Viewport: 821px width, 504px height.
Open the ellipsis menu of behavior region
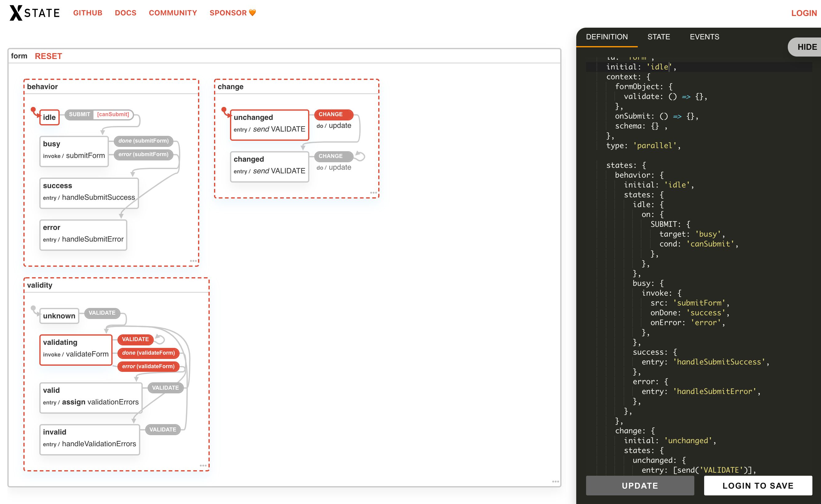(193, 261)
